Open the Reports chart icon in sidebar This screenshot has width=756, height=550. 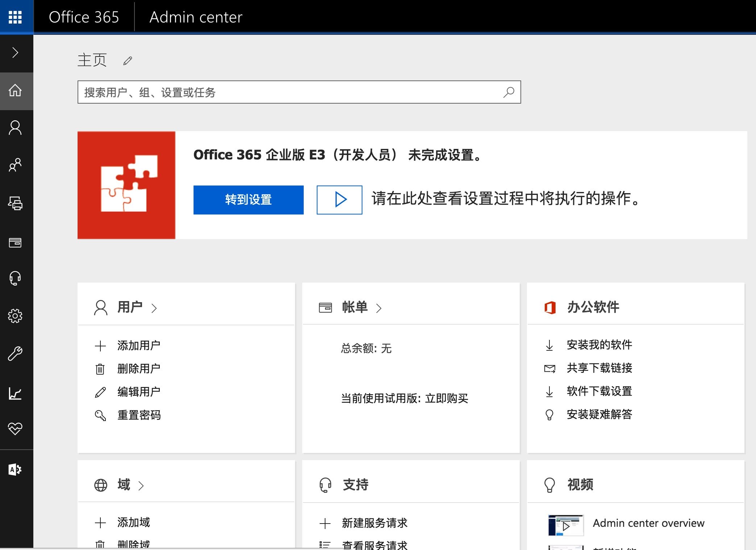click(x=15, y=393)
